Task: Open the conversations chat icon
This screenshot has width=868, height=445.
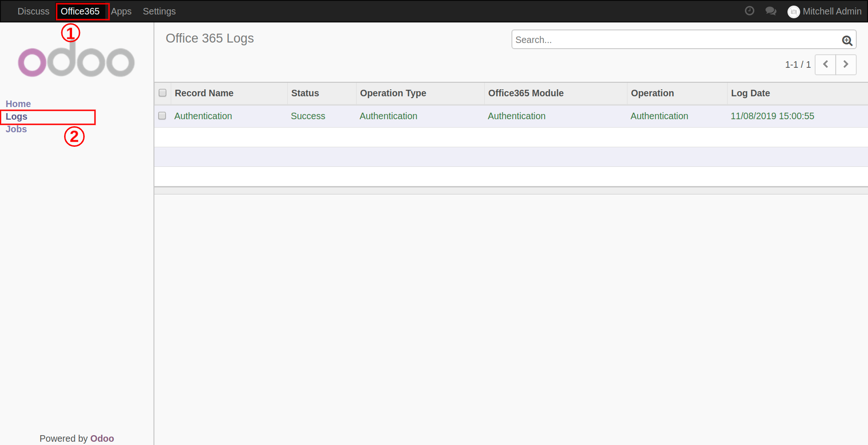Action: pos(771,11)
